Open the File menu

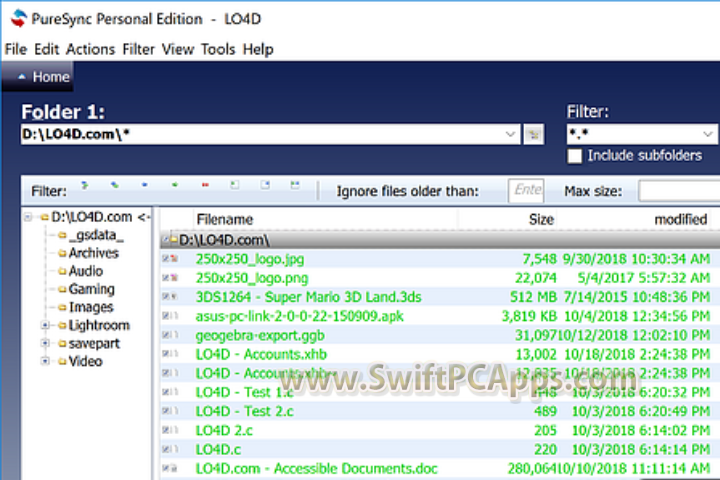click(16, 49)
